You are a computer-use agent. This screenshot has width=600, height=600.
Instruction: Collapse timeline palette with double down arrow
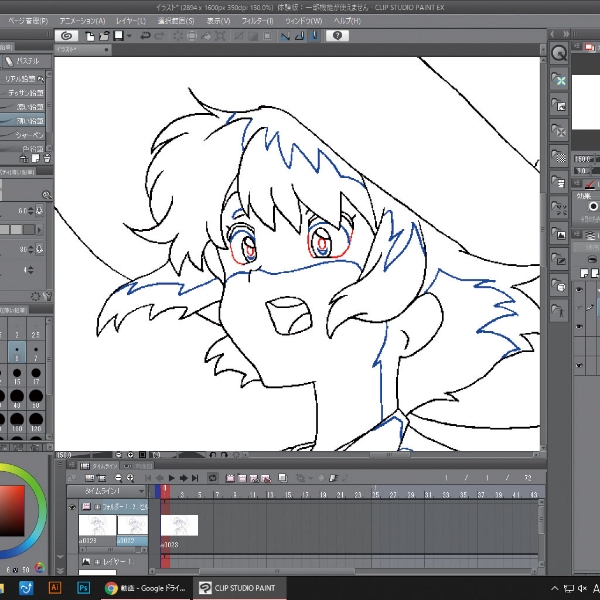(60, 571)
